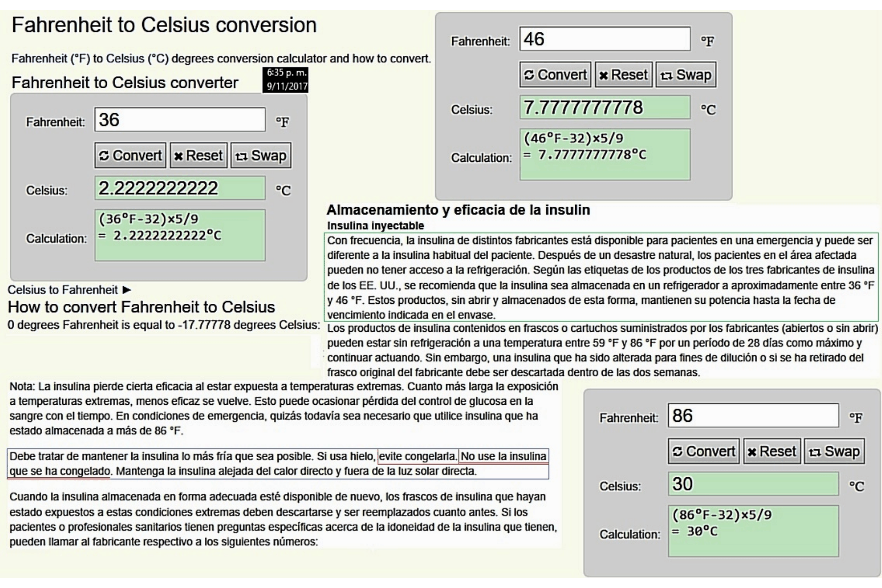Select the Celsius result 7.7777777778
This screenshot has height=588, width=882.
pyautogui.click(x=605, y=107)
